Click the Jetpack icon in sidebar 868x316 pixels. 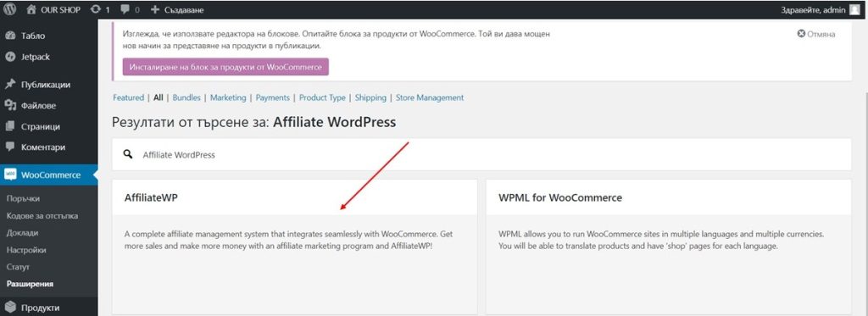coord(10,57)
